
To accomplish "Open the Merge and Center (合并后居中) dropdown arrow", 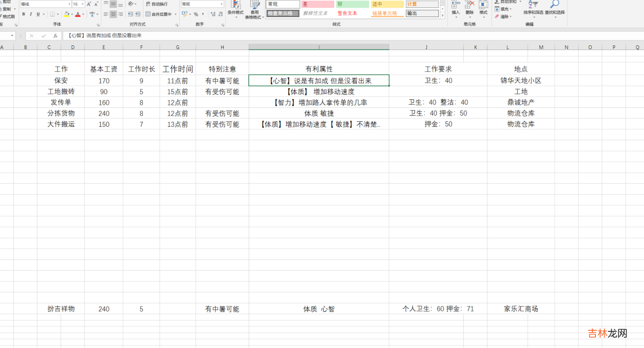I will (176, 14).
